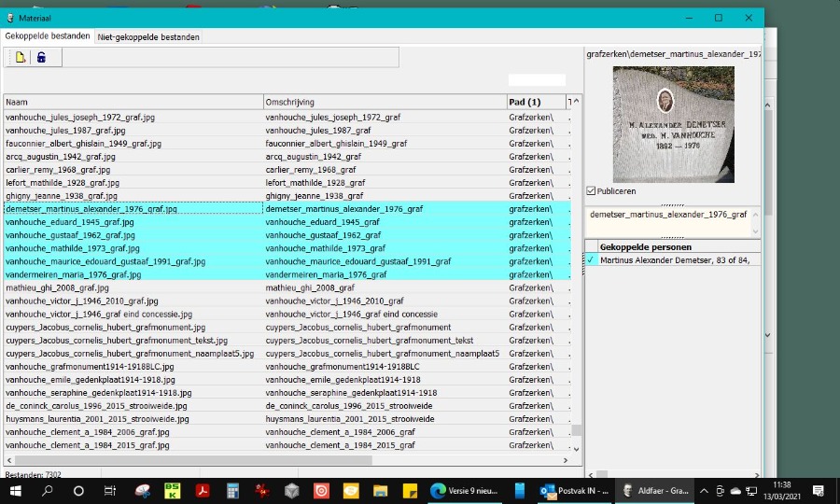Launch Microsoft Edge browser window
Viewport: 840px width, 504px height.
pos(437,490)
